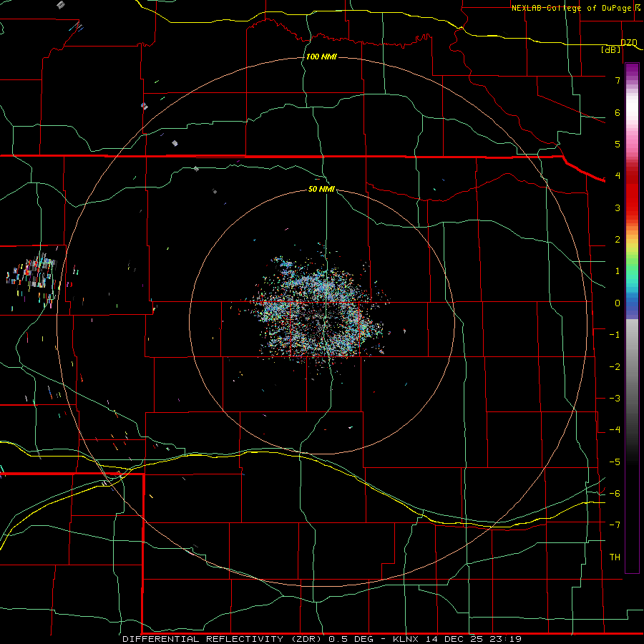Screen dimensions: 644x644
Task: Click the red band of the color bar
Action: coord(632,193)
